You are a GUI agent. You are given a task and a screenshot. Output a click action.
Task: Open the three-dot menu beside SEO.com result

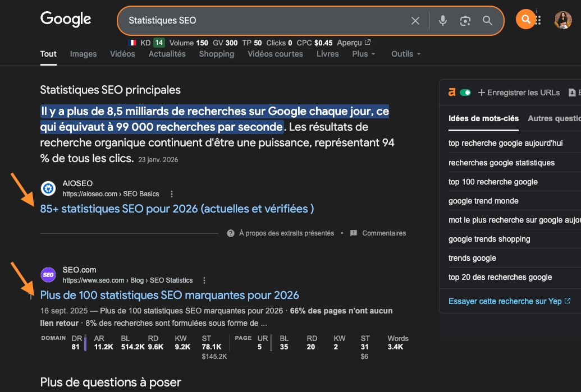coord(204,280)
